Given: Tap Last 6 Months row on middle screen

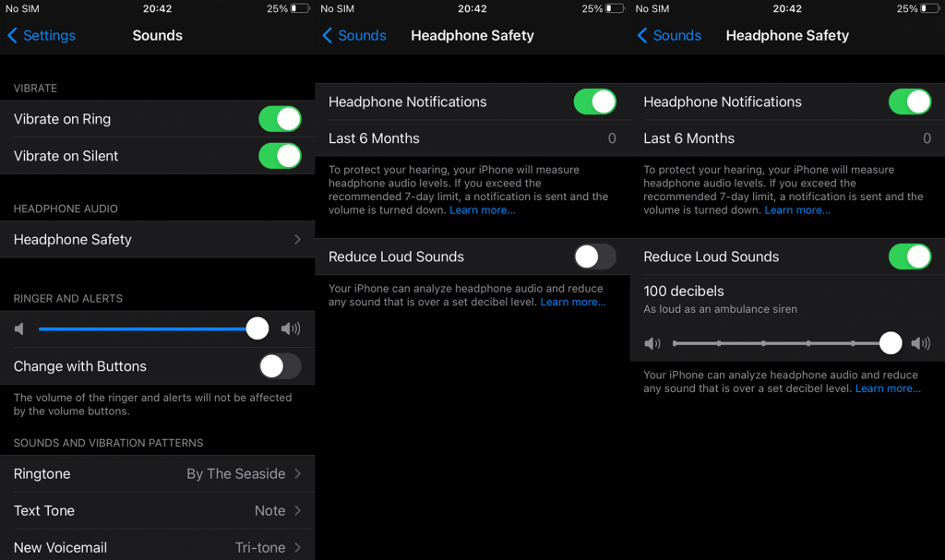Looking at the screenshot, I should [472, 138].
